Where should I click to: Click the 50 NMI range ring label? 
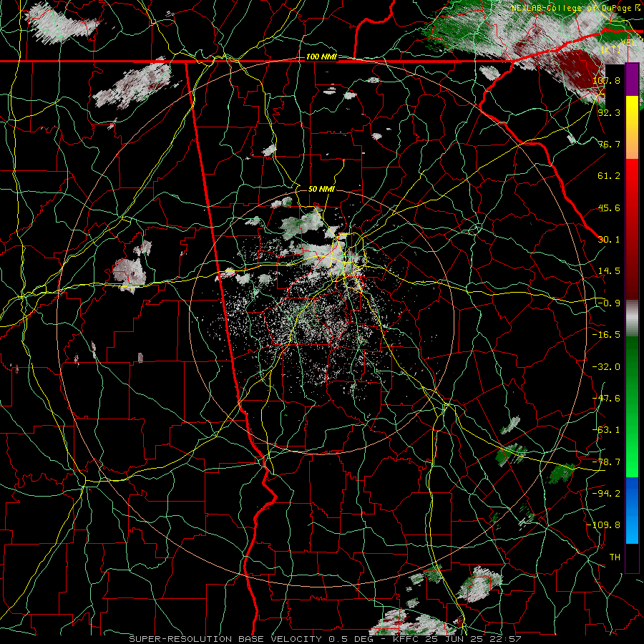[x=321, y=189]
